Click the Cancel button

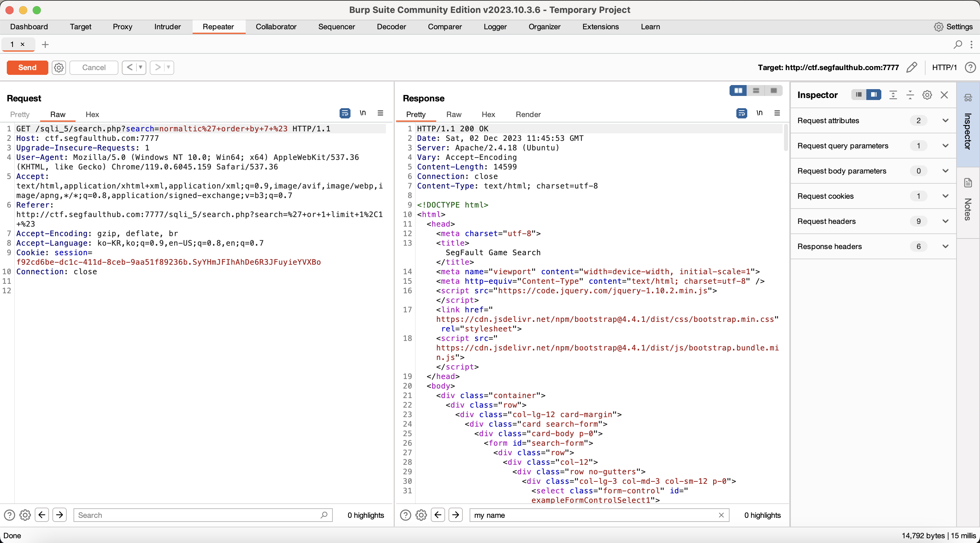[x=94, y=68]
